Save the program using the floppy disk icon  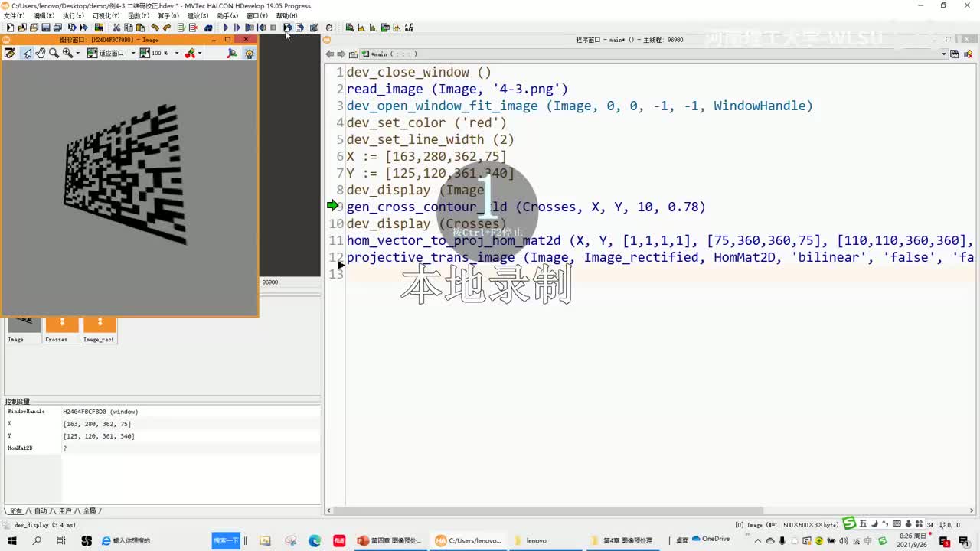click(x=46, y=28)
